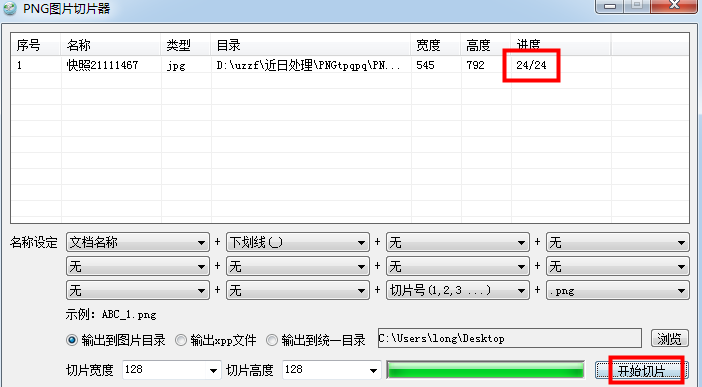Close the PNG图片切片器 window

pos(674,5)
